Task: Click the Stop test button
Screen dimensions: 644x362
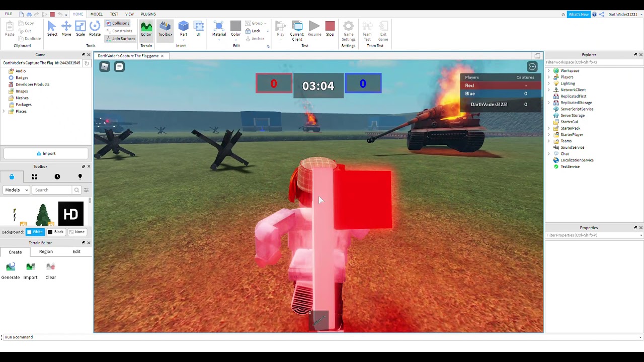Action: point(330,29)
